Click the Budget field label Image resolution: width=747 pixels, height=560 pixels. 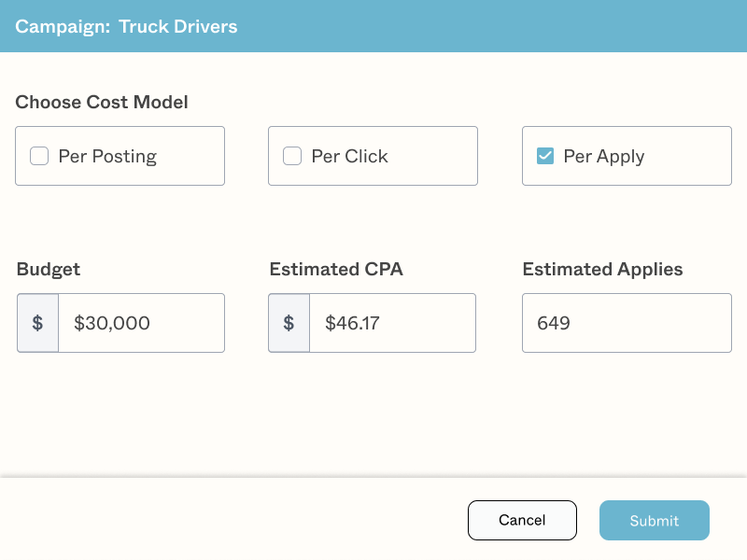pos(49,270)
